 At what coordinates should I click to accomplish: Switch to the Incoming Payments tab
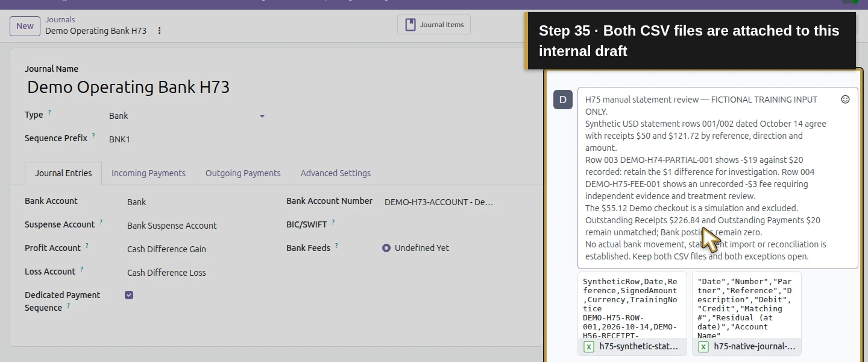[148, 173]
